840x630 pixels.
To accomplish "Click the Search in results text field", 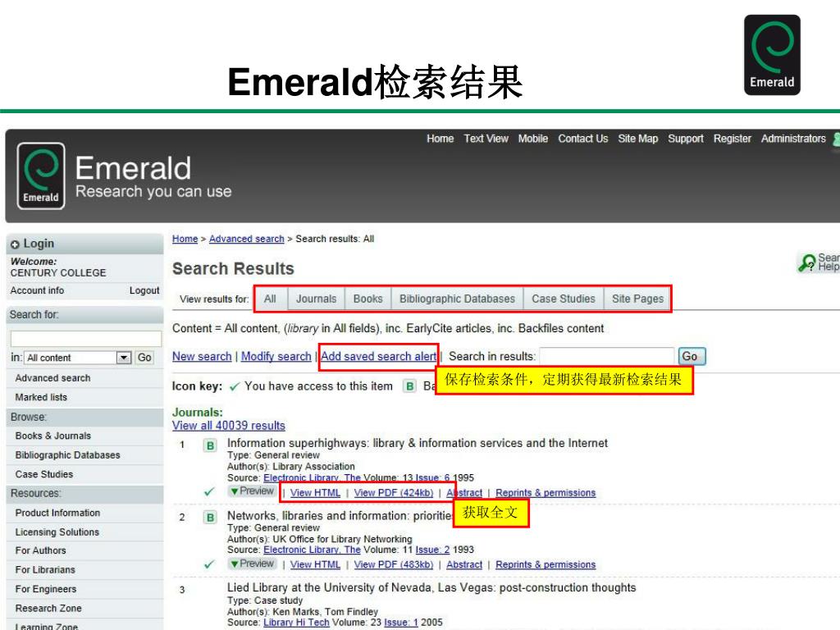I will click(x=606, y=356).
